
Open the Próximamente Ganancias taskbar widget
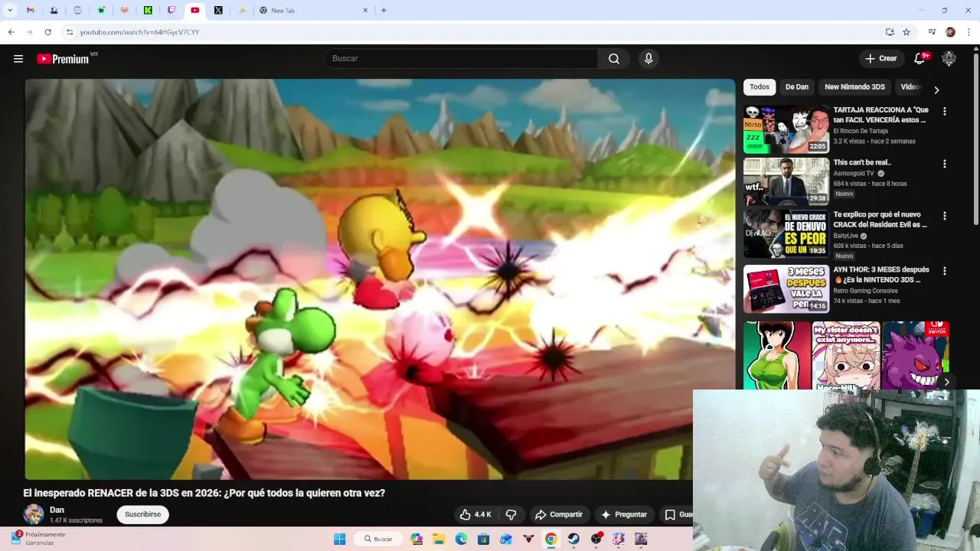(x=38, y=539)
